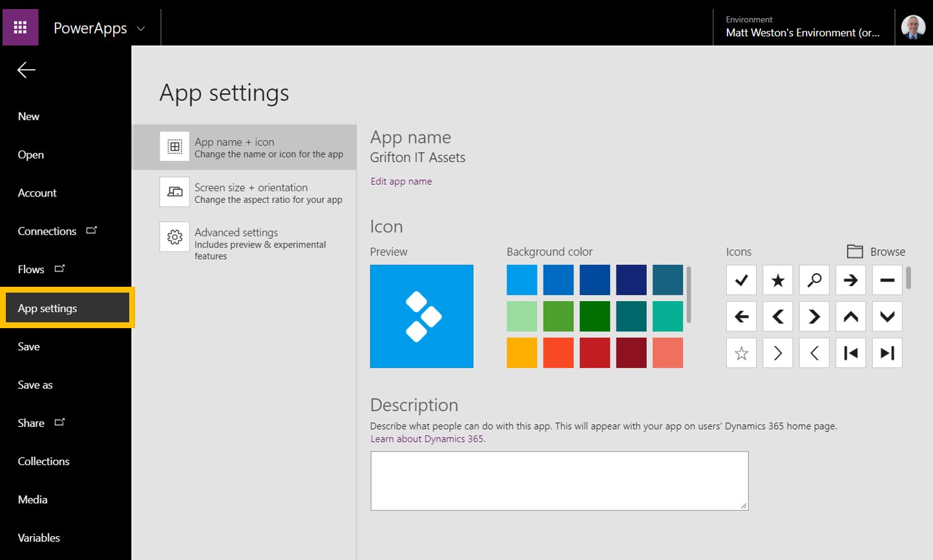Pick the orange-red background color
This screenshot has height=560, width=933.
(x=558, y=353)
